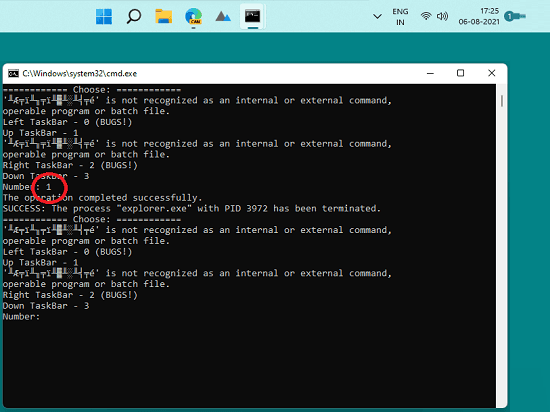The width and height of the screenshot is (550, 412).
Task: Click the console vertical scrollbar thumb
Action: (502, 101)
